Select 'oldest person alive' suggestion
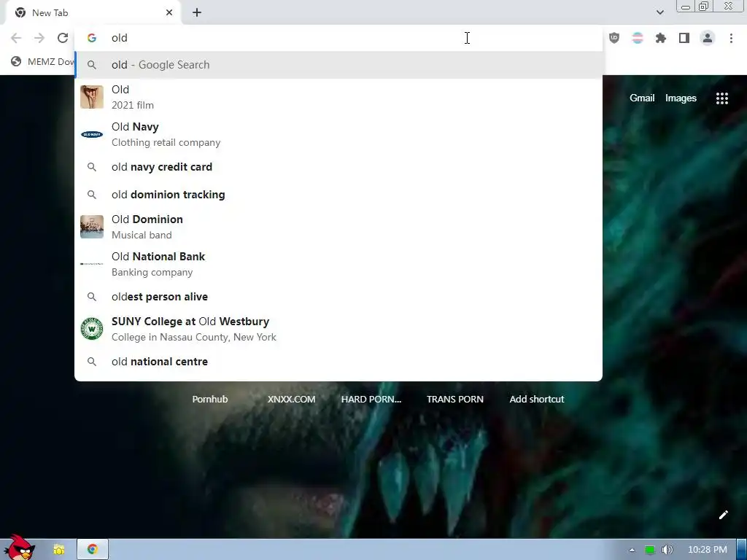 click(x=338, y=297)
